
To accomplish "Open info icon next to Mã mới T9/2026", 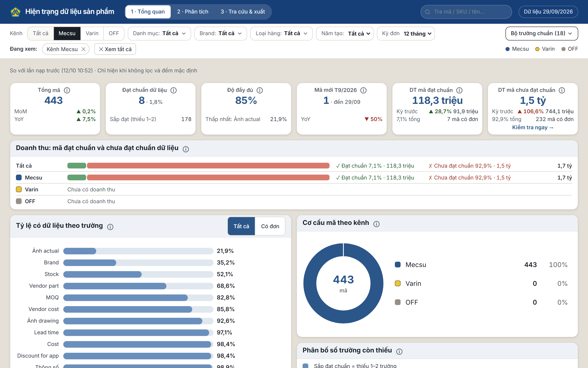I will coord(363,90).
